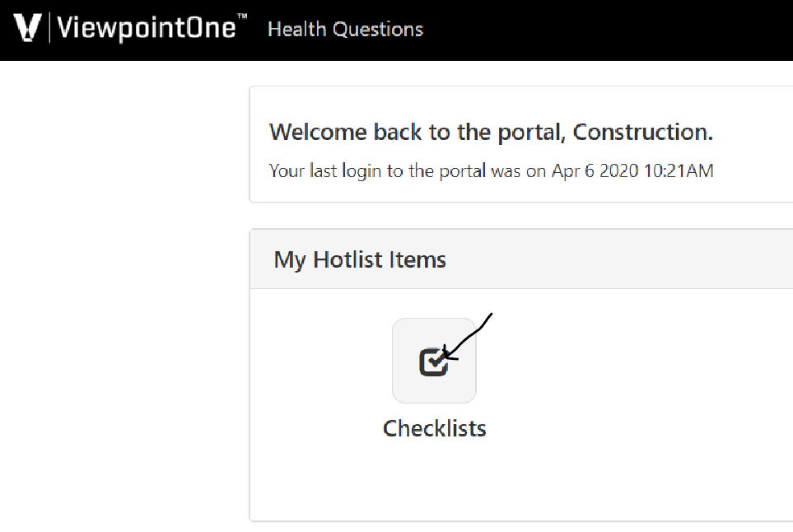This screenshot has height=532, width=793.
Task: Click the divider line beside the V logo
Action: click(49, 27)
